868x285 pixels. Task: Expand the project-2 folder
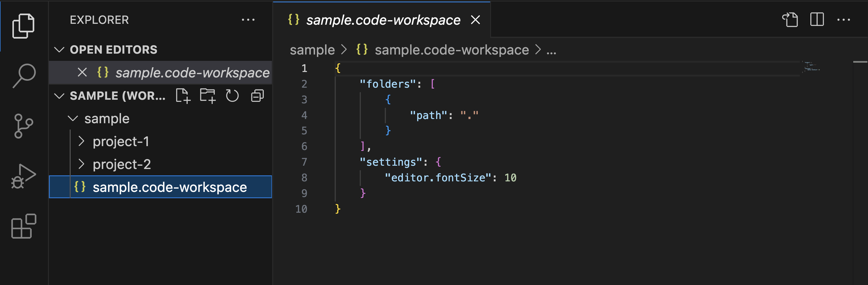tap(81, 164)
